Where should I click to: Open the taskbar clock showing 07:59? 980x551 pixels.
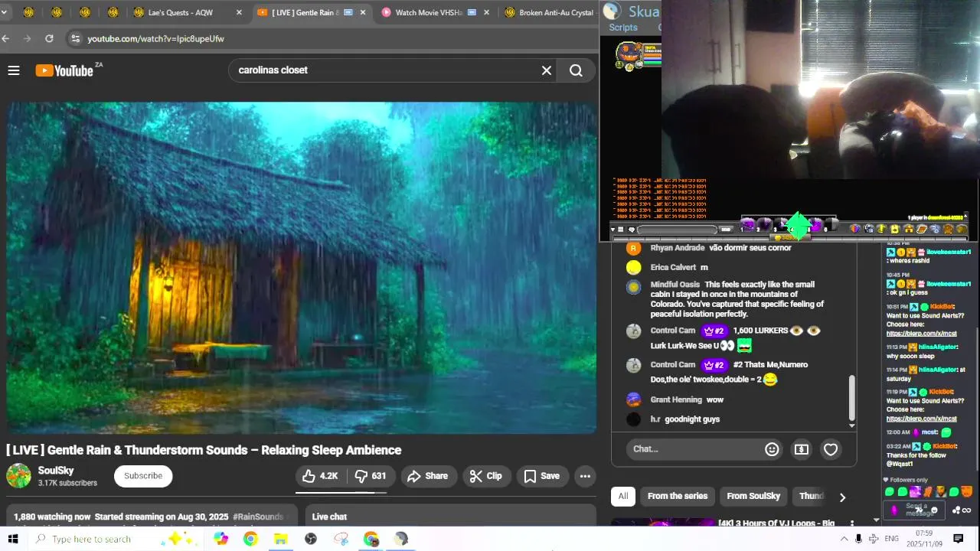(x=923, y=538)
